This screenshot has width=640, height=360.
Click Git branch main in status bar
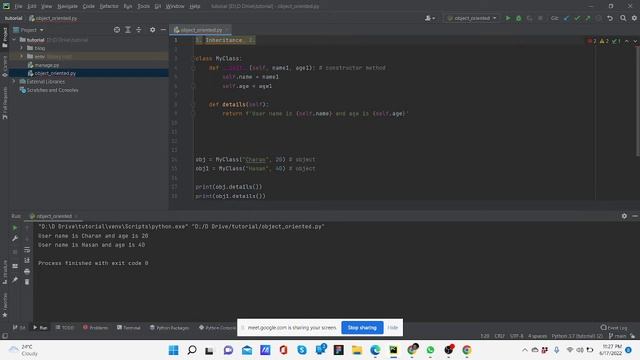pyautogui.click(x=618, y=336)
